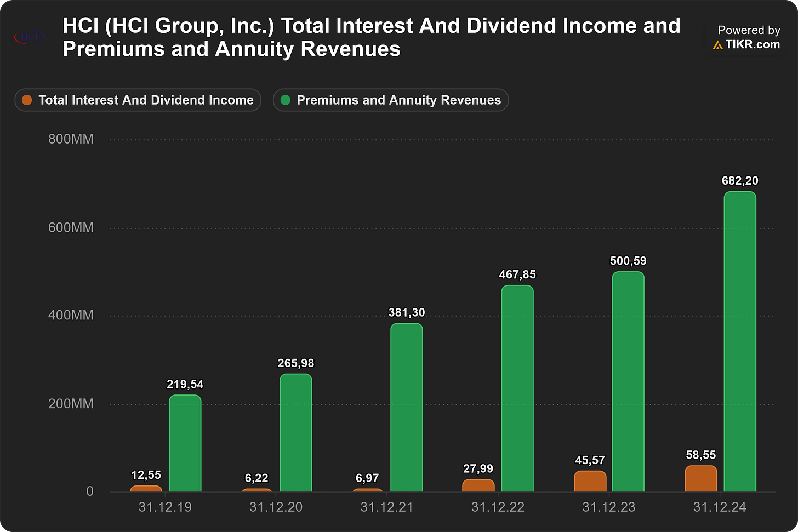Screen dimensions: 798x532
Task: Select the green 219,54 bar for 31.12.19
Action: tap(185, 443)
